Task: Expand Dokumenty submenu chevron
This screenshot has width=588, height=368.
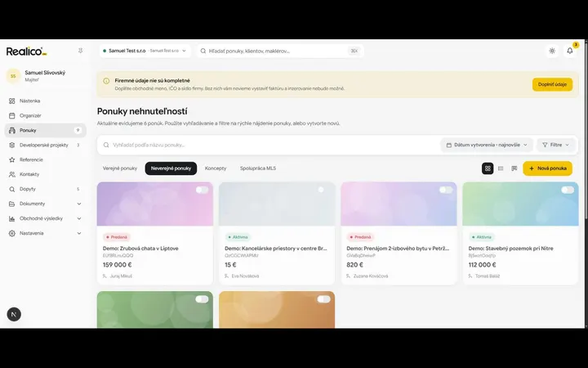Action: (x=79, y=204)
